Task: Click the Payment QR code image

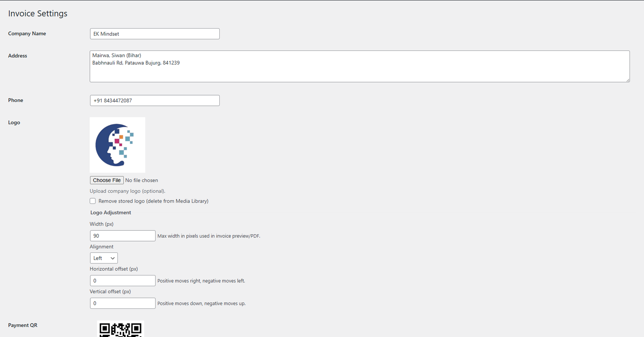Action: point(120,329)
